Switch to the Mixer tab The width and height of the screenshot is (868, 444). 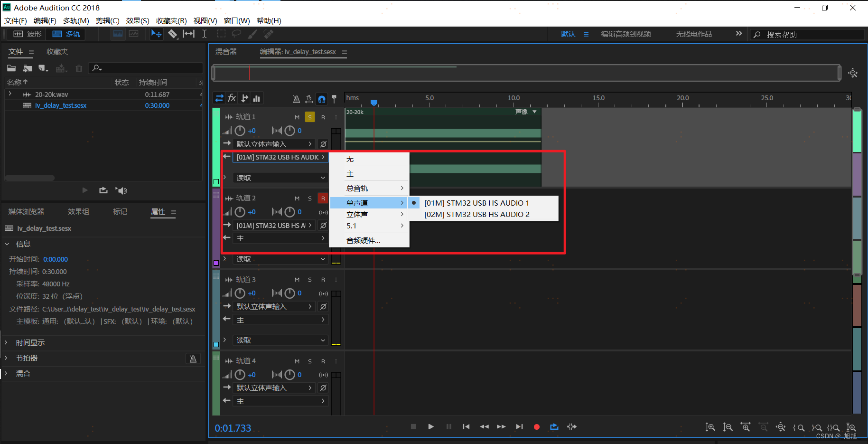pyautogui.click(x=226, y=52)
